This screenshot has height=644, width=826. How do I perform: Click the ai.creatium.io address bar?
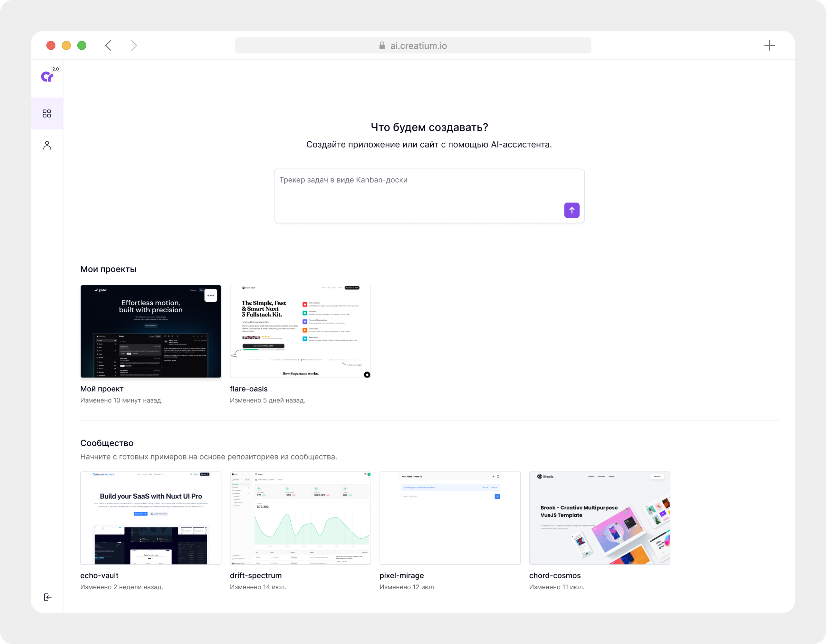coord(413,46)
